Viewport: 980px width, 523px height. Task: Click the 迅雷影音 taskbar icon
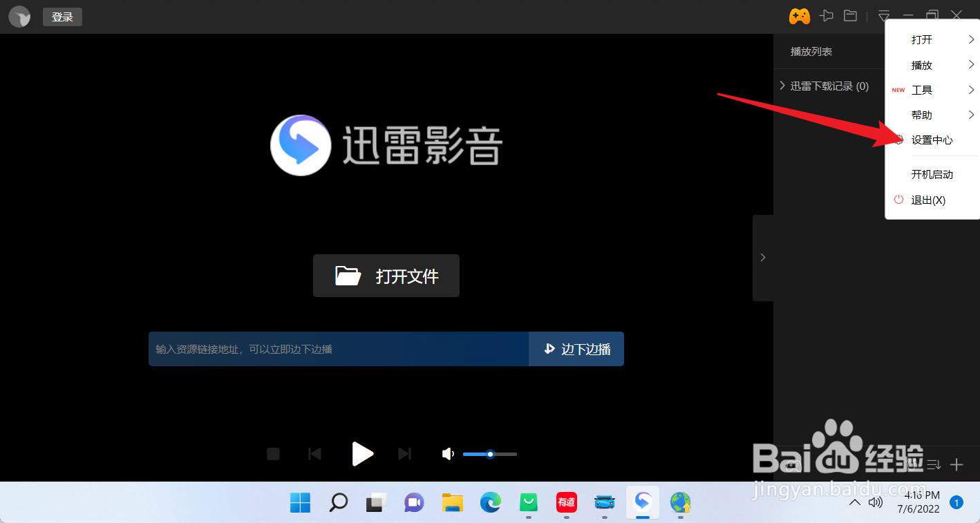[643, 502]
